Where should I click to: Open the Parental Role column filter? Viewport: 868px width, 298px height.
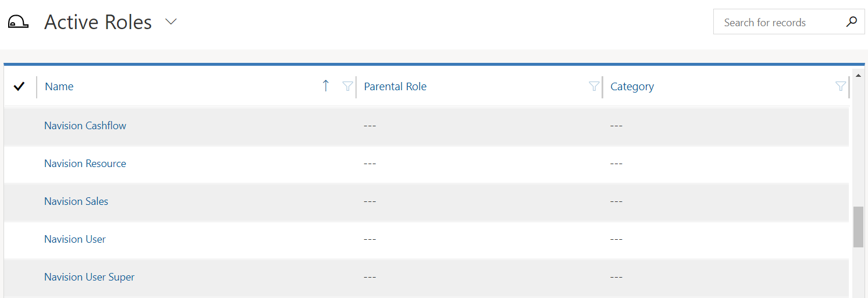tap(594, 87)
